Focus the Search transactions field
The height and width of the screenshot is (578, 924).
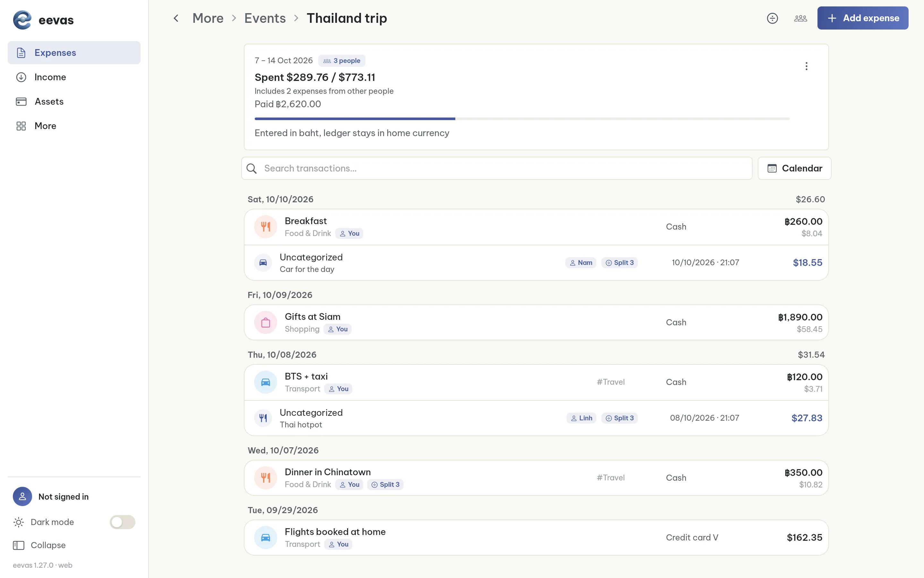(496, 168)
